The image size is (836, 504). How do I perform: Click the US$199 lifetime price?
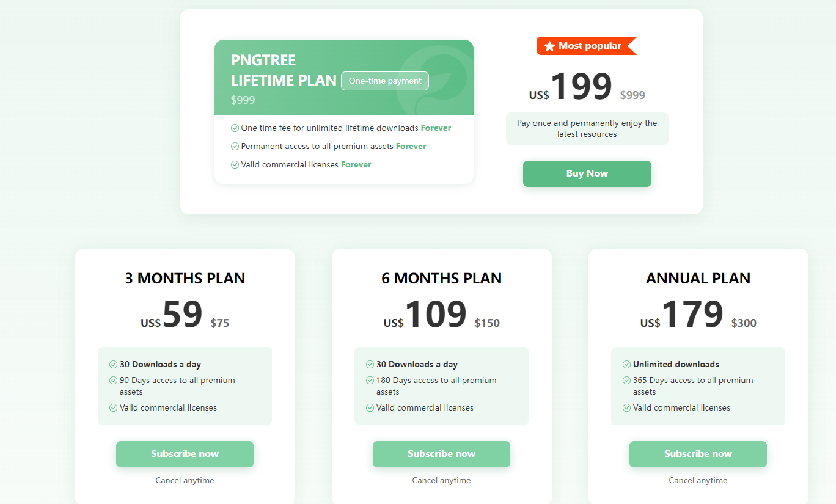(x=580, y=87)
